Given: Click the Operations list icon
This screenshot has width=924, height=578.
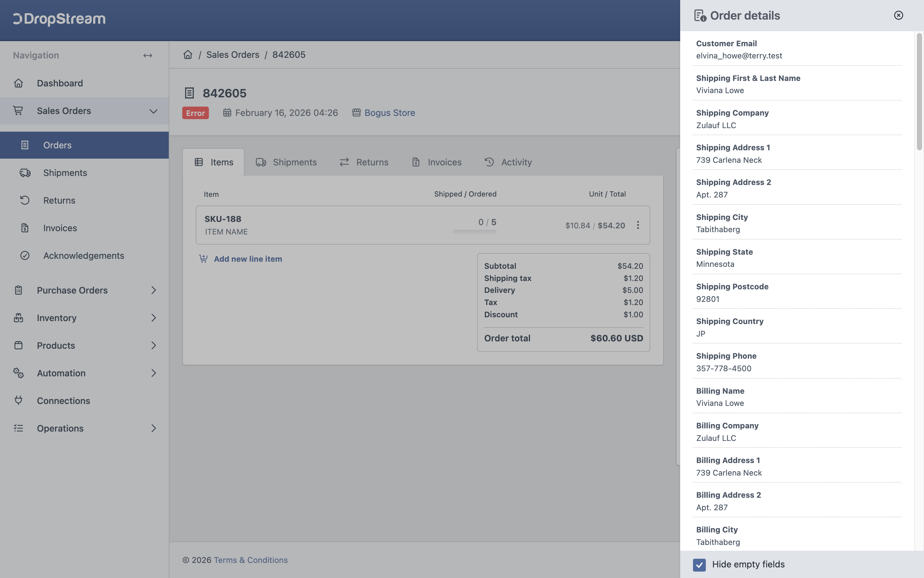Looking at the screenshot, I should click(18, 428).
